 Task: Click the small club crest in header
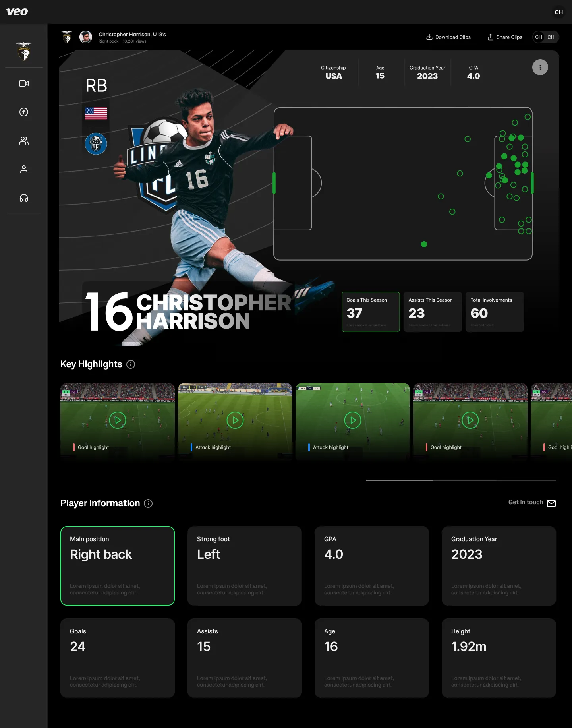click(x=67, y=37)
